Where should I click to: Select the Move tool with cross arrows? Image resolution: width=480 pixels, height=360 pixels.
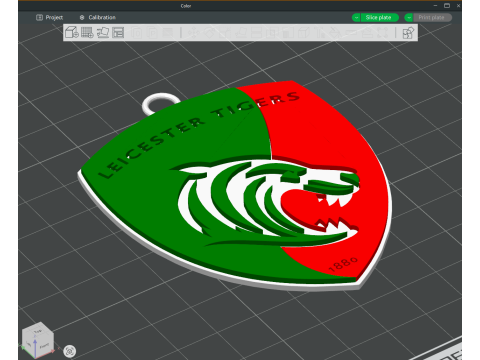[x=193, y=32]
